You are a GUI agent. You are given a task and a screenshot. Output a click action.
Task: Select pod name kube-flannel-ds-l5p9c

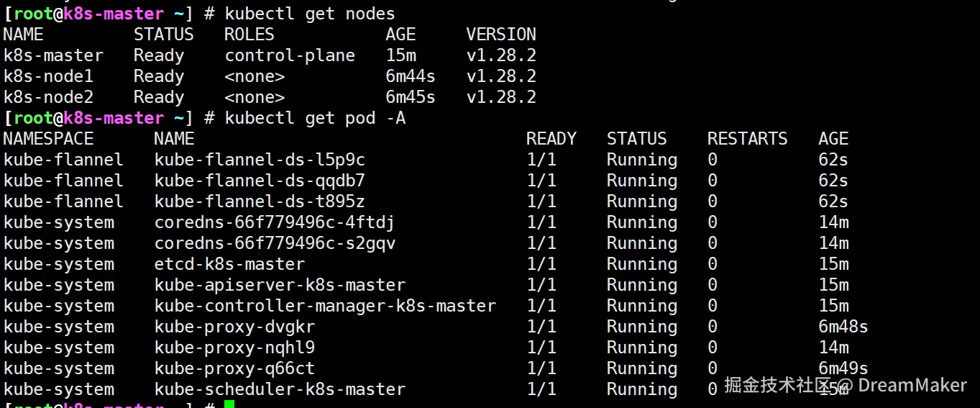260,160
